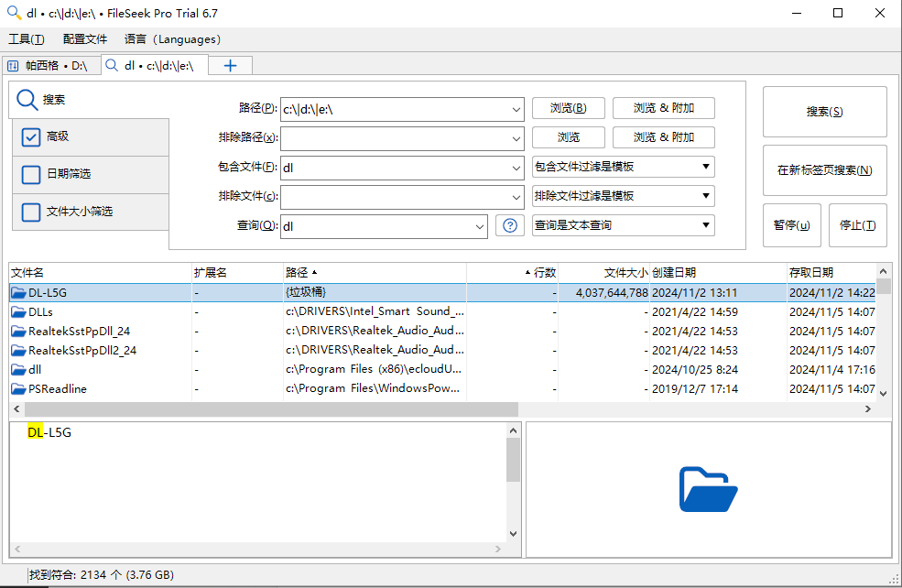902x588 pixels.
Task: Click the 浏览(B) browse button for path
Action: pyautogui.click(x=569, y=108)
